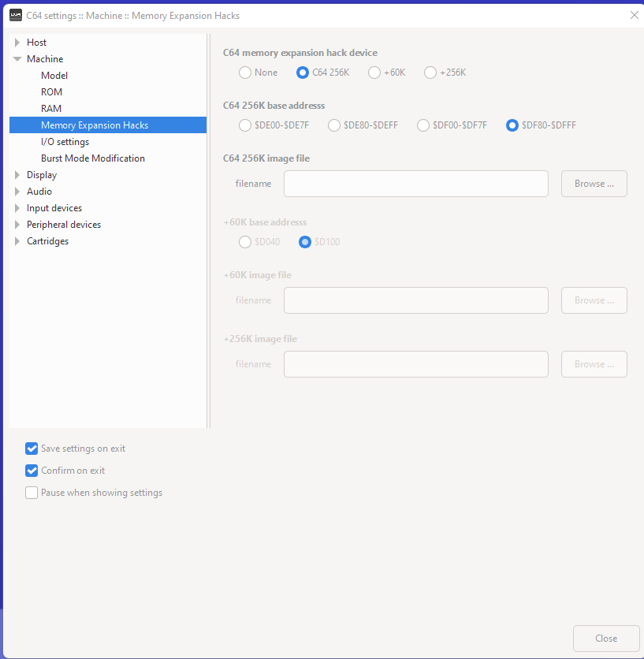
Task: Expand the Host tree node
Action: click(x=17, y=43)
